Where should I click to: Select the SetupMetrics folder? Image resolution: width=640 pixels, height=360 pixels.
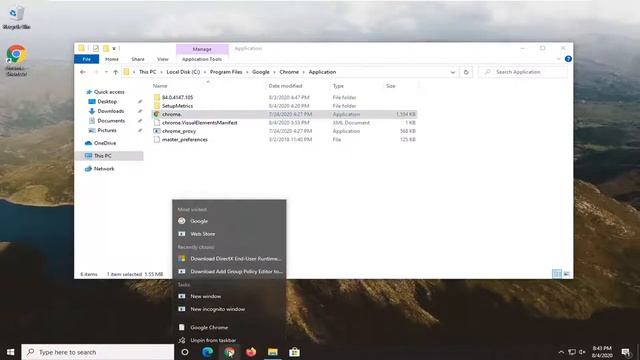tap(177, 106)
